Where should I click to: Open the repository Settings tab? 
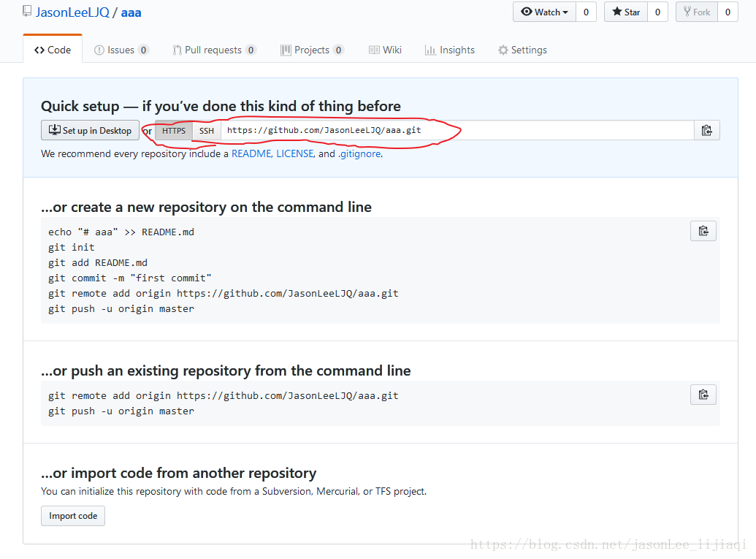tap(523, 50)
